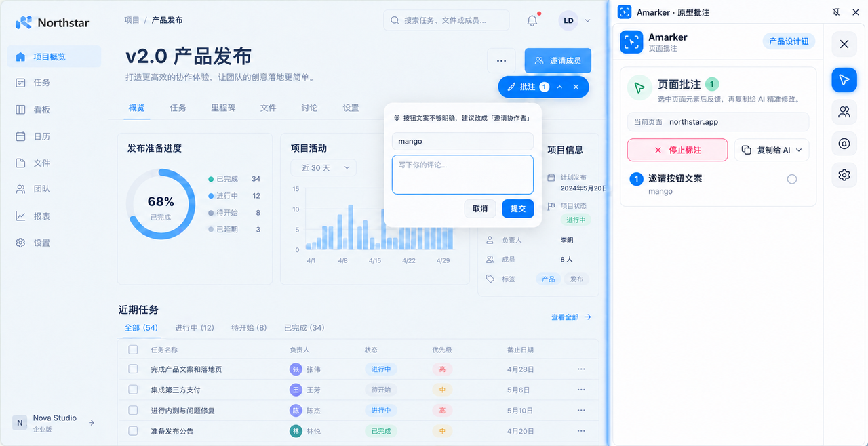868x446 pixels.
Task: Click the Amarker app logo
Action: 631,42
